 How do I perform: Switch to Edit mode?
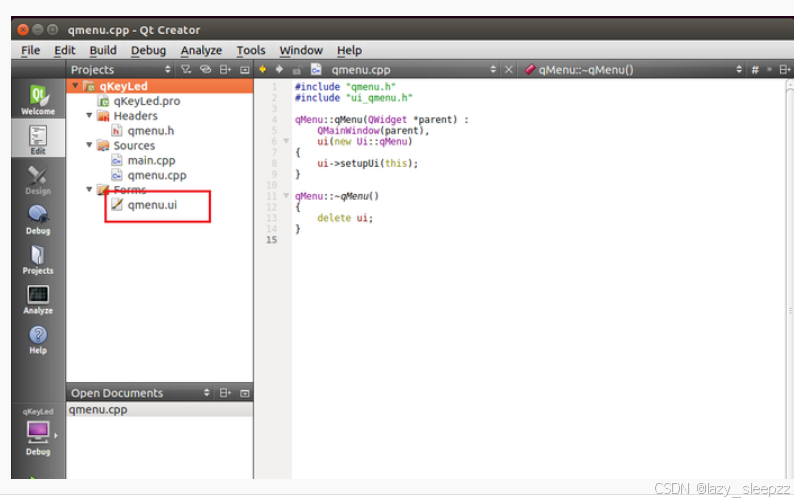38,139
